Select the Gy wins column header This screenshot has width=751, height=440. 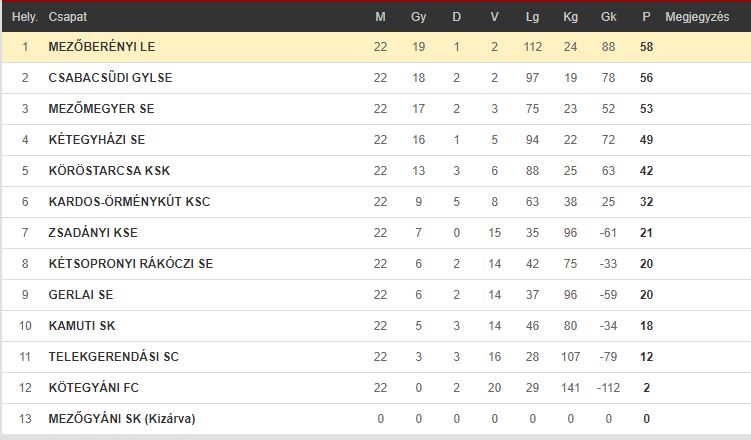(x=418, y=17)
